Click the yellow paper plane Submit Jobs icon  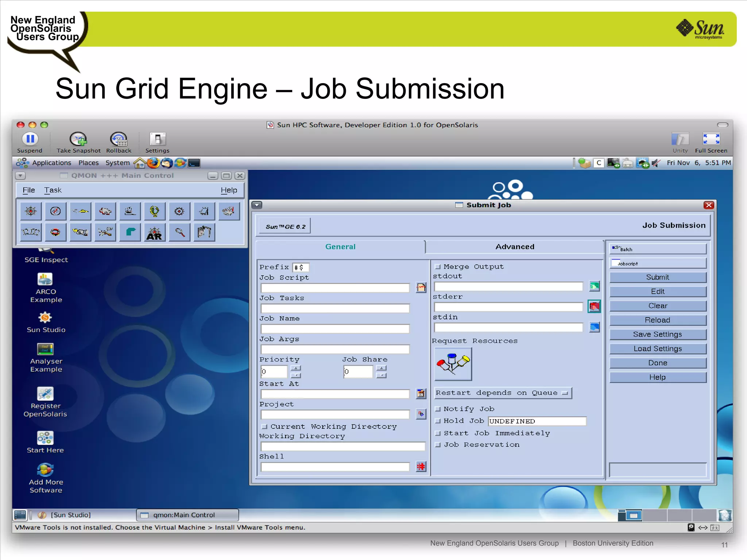[80, 211]
